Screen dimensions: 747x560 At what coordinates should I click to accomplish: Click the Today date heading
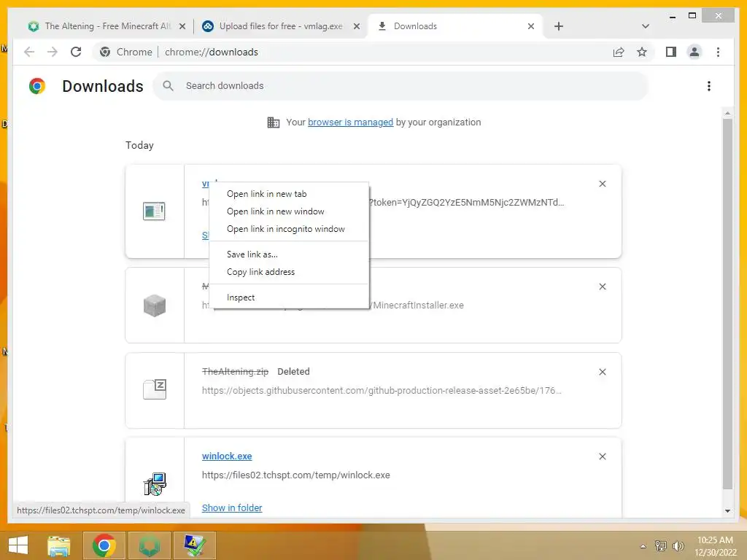pos(139,145)
